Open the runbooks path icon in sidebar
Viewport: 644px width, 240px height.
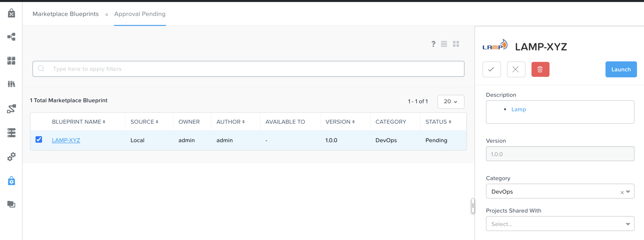point(11,109)
